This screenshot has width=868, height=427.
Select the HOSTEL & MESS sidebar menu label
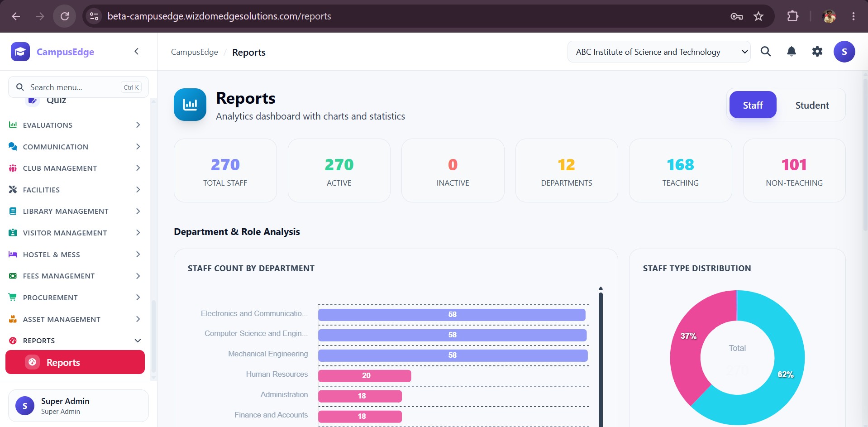point(52,254)
